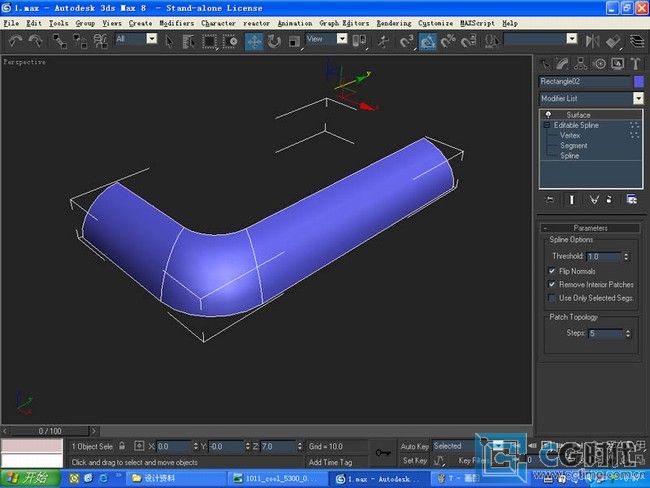
Task: Choose the Select Object arrow tool
Action: click(x=169, y=41)
